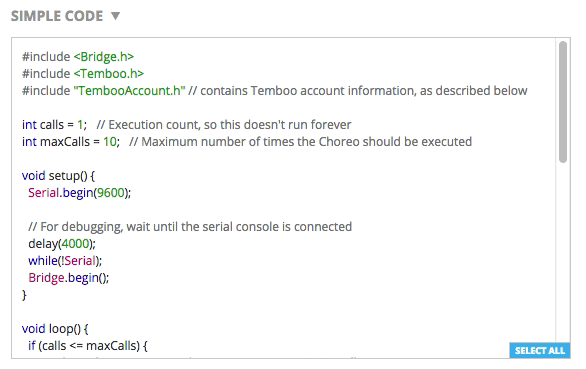Screen dimensions: 586x369
Task: Click the Bridge.h include line
Action: (78, 57)
